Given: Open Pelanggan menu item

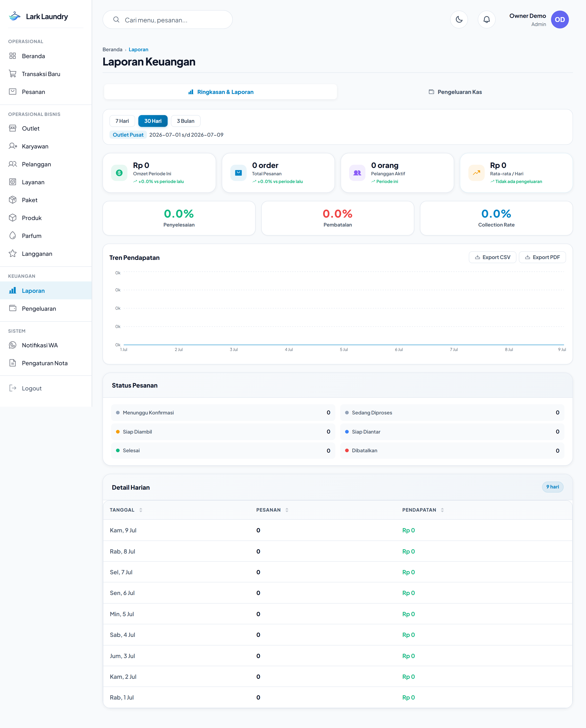Looking at the screenshot, I should pos(46,164).
